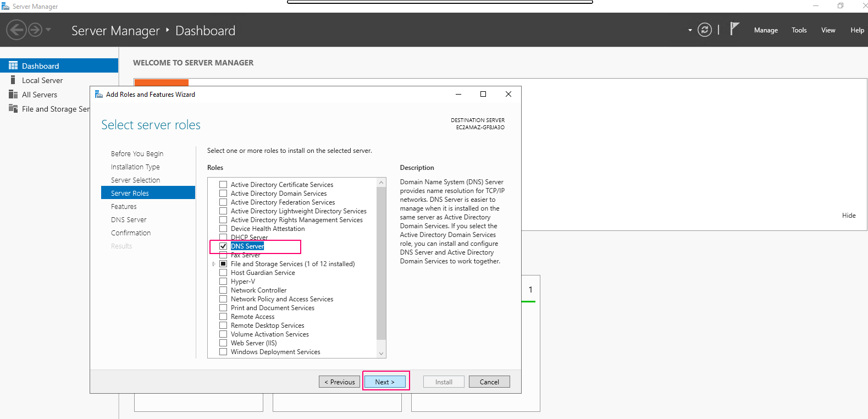Check Remote Access role
This screenshot has width=868, height=419.
click(x=223, y=317)
